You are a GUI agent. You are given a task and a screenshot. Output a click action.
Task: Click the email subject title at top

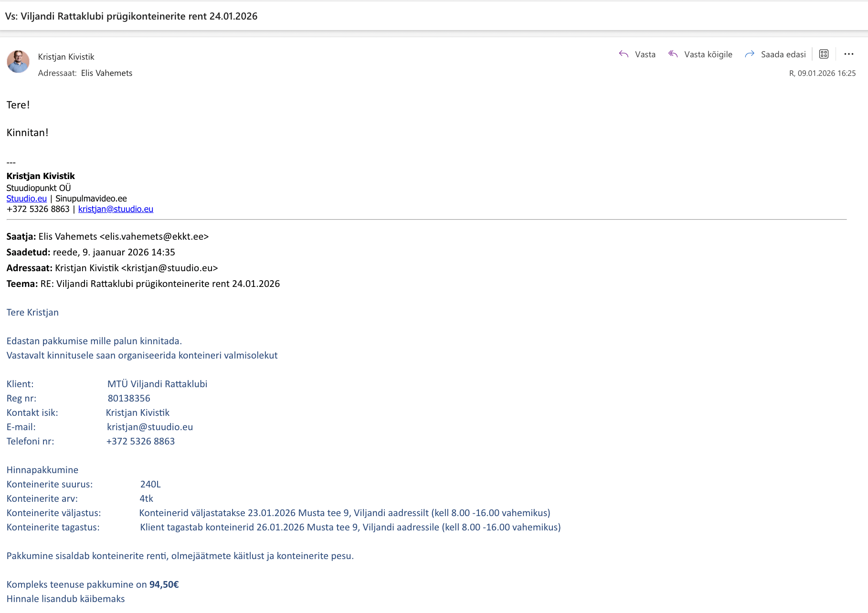(131, 16)
